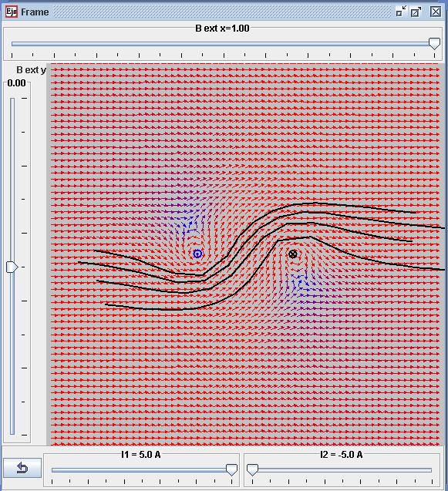Click the I2 current slider thumb
Viewport: 448px width, 491px height.
[252, 469]
